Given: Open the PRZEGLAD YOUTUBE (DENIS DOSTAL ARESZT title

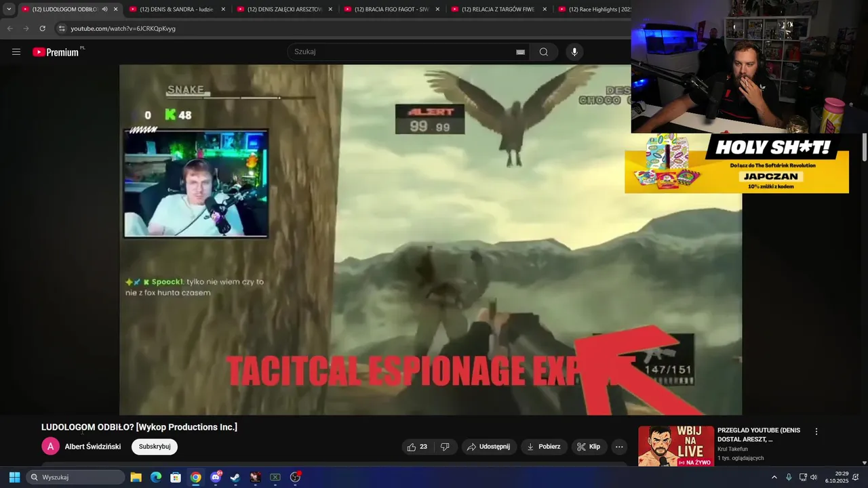Looking at the screenshot, I should pyautogui.click(x=759, y=434).
